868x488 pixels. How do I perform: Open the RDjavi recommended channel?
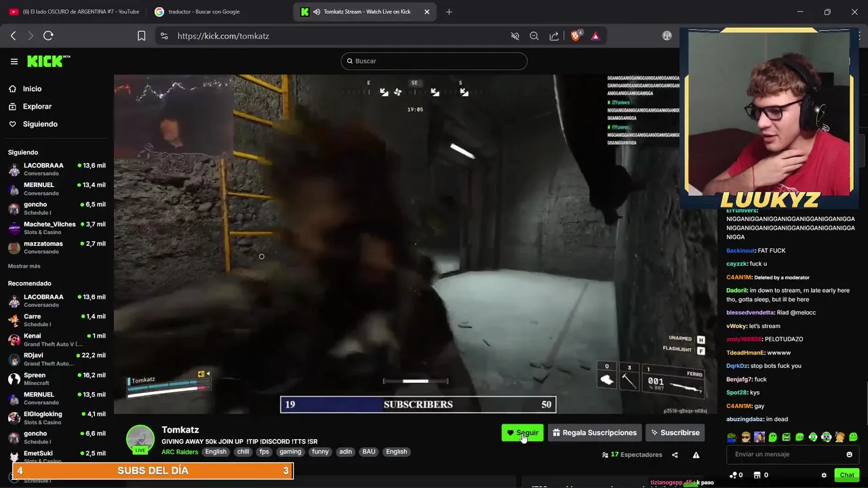(57, 359)
